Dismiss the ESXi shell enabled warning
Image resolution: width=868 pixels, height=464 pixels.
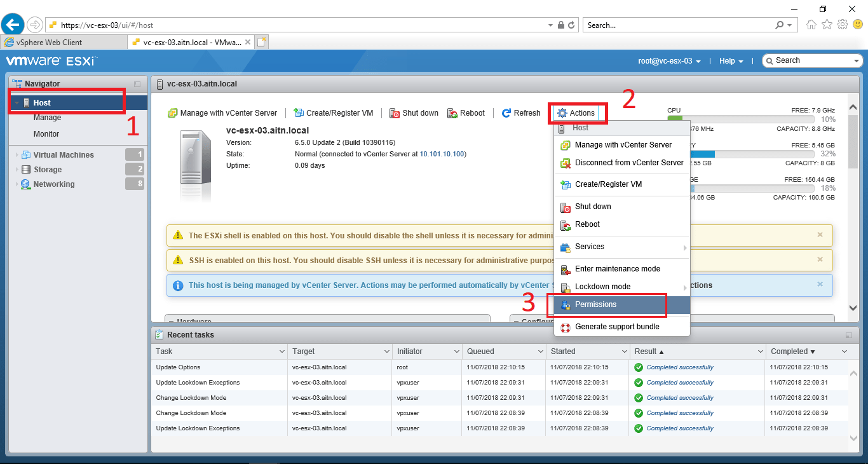pyautogui.click(x=820, y=235)
